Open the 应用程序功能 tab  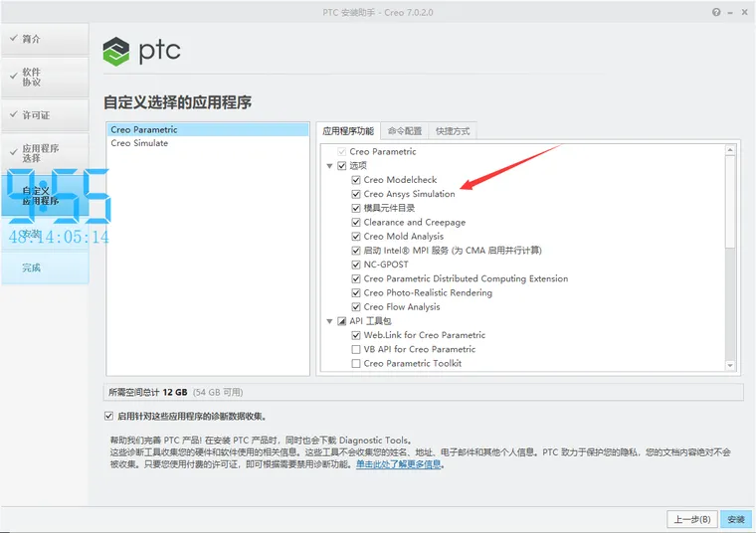(x=348, y=131)
